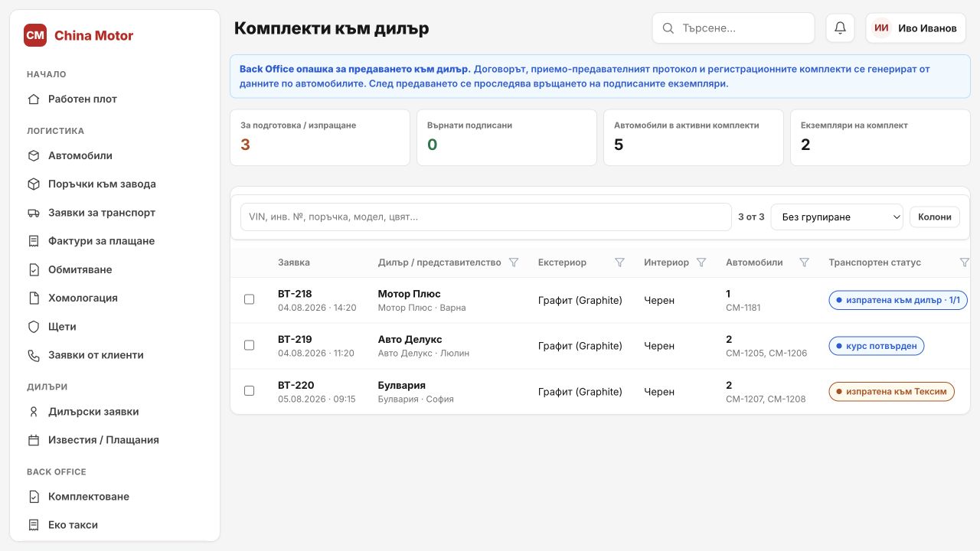Click request number ВТ-219
The width and height of the screenshot is (980, 551).
click(x=295, y=339)
